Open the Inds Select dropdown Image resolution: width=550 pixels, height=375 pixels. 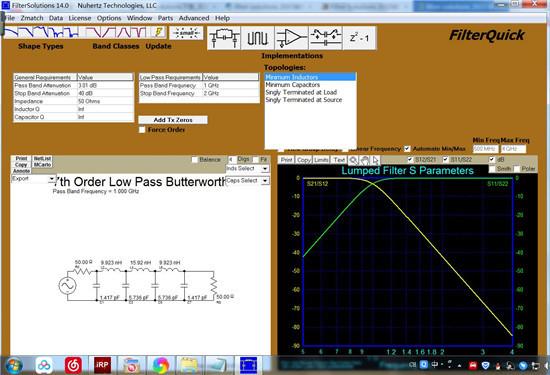tap(248, 169)
